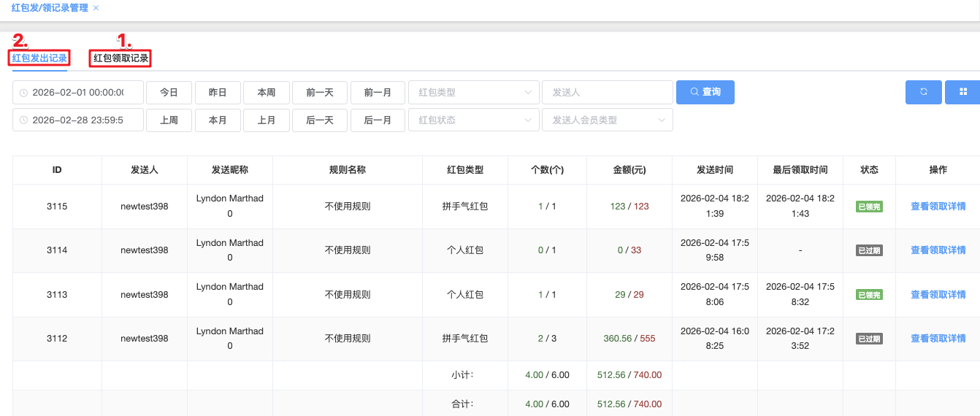Click the refresh icon button
Image resolution: width=980 pixels, height=416 pixels.
(x=923, y=92)
